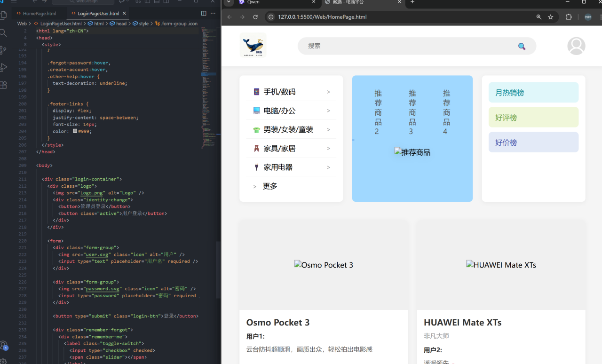Open Osmo Pocket 3 product image
This screenshot has height=364, width=602.
[x=324, y=265]
